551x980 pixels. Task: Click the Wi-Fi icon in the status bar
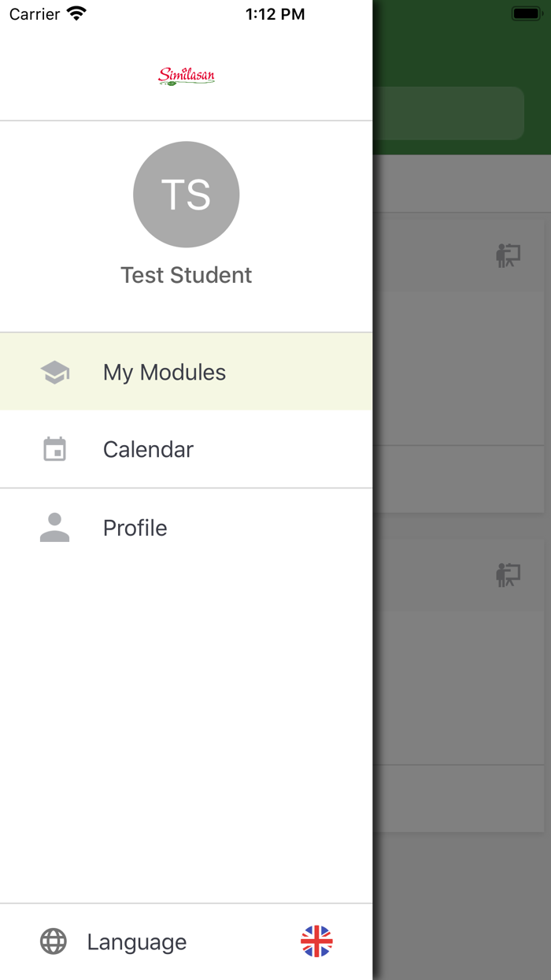click(x=76, y=13)
